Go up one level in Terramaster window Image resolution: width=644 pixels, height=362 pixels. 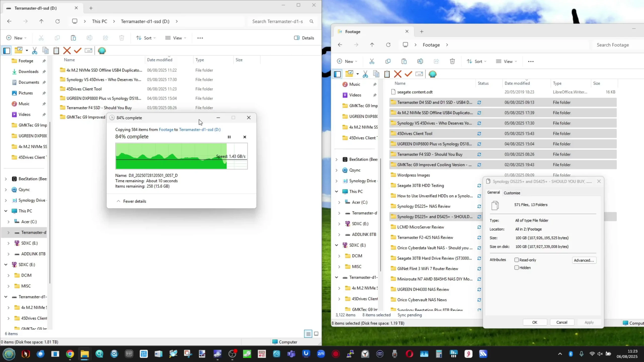click(41, 21)
